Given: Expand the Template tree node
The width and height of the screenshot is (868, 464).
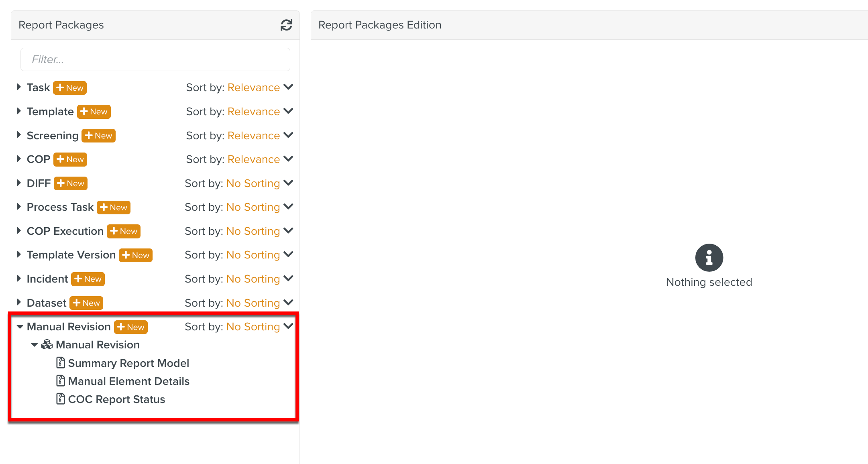Looking at the screenshot, I should pyautogui.click(x=19, y=111).
